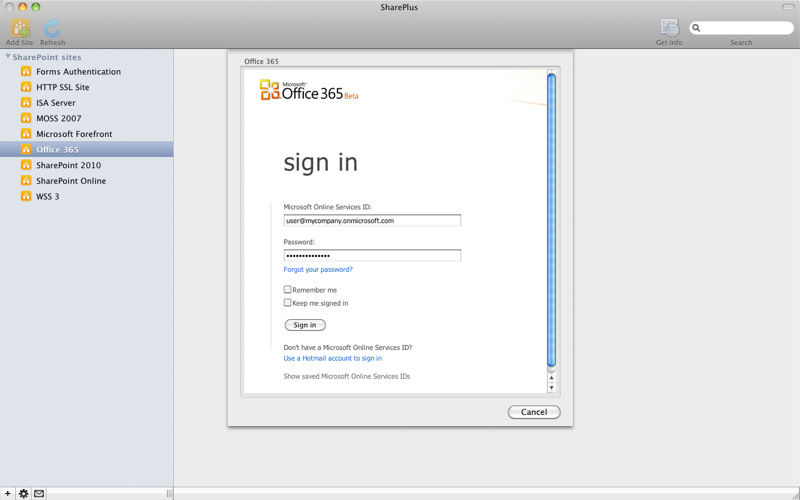Open the Forgot your password link
The image size is (800, 500).
tap(318, 269)
